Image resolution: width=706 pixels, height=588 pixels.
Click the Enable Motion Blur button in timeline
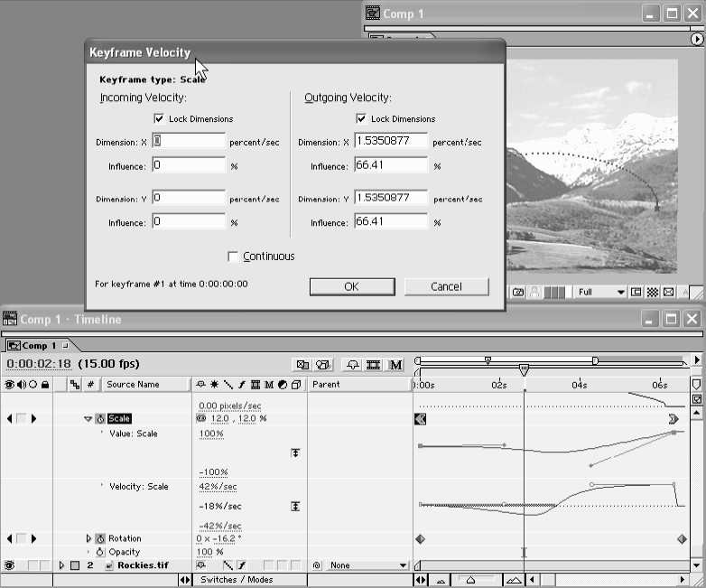click(x=395, y=365)
